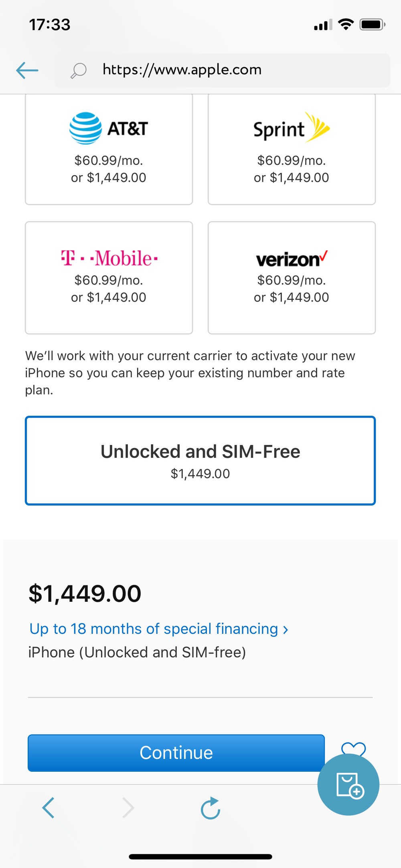Tap the home indicator bar
Image resolution: width=401 pixels, height=868 pixels.
200,857
